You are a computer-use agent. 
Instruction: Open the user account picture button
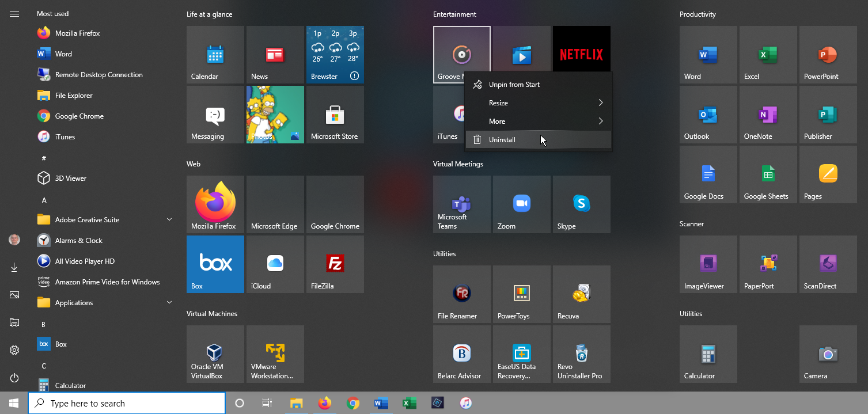point(14,240)
